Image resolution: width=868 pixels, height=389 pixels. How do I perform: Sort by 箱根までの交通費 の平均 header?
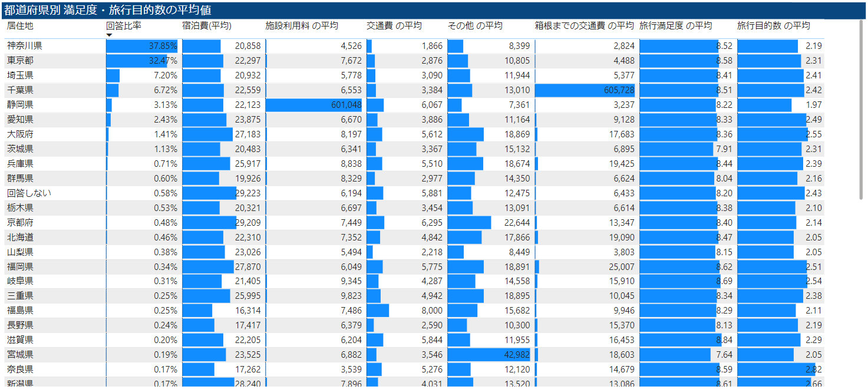(584, 26)
